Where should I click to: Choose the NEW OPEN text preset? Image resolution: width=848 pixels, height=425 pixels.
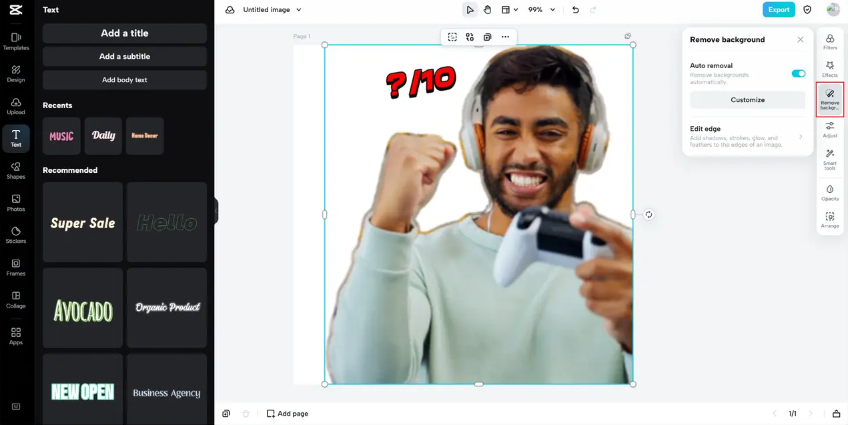pyautogui.click(x=83, y=389)
